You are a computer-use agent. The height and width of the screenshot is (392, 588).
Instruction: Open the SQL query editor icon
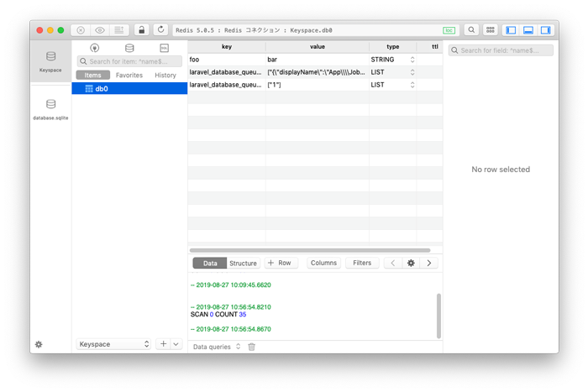pyautogui.click(x=165, y=48)
